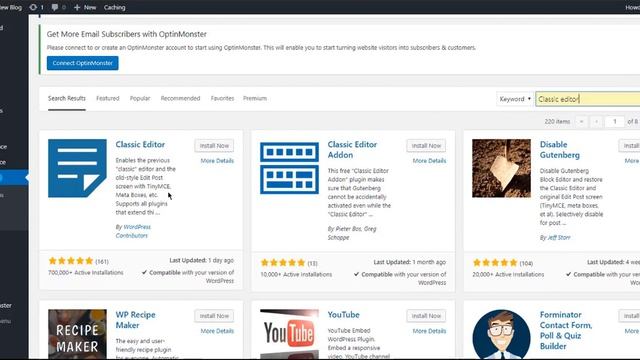Open the Caching menu in admin bar

click(x=114, y=7)
